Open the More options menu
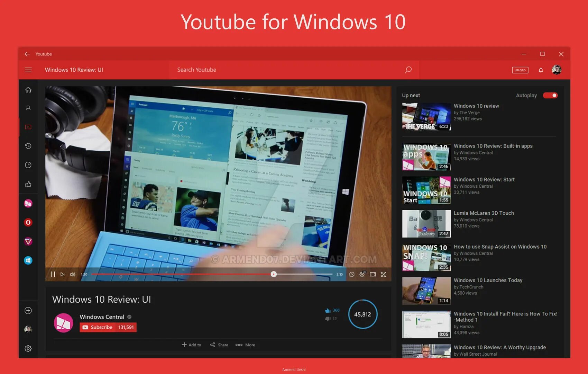The image size is (588, 374). [x=245, y=345]
